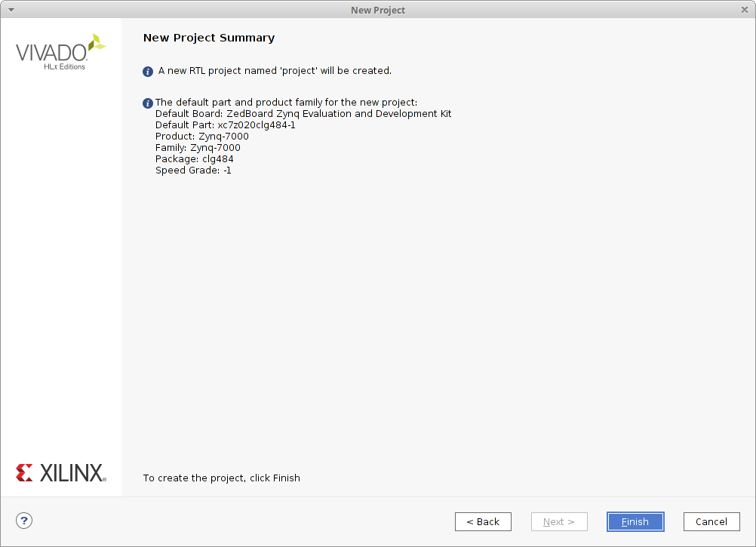Go back with the Back button
This screenshot has width=756, height=547.
(483, 521)
